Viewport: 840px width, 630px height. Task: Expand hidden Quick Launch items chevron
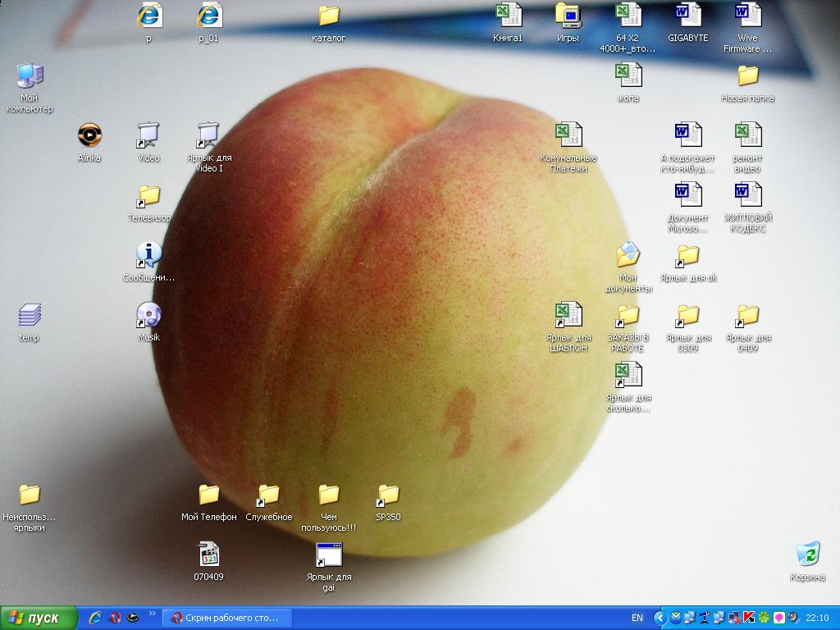152,614
